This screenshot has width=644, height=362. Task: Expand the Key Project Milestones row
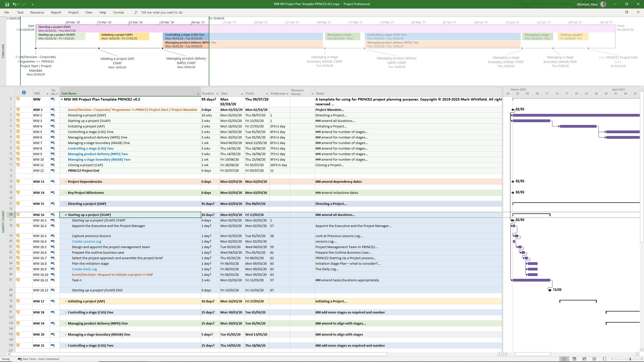66,193
